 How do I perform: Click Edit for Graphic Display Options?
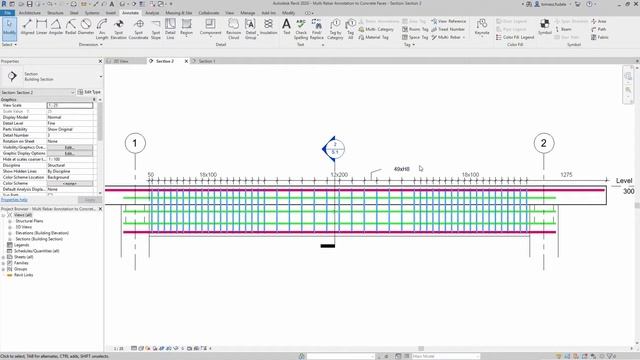(x=70, y=153)
